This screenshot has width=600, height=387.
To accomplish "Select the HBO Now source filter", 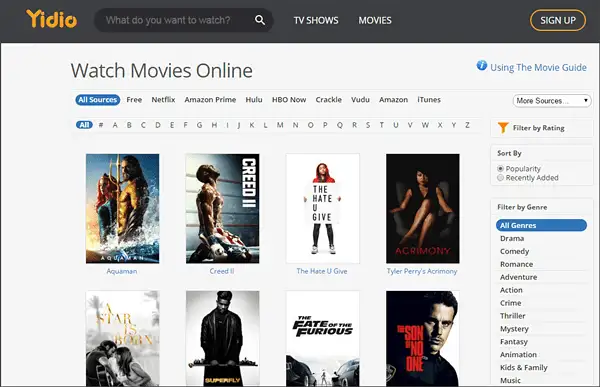I will click(289, 100).
